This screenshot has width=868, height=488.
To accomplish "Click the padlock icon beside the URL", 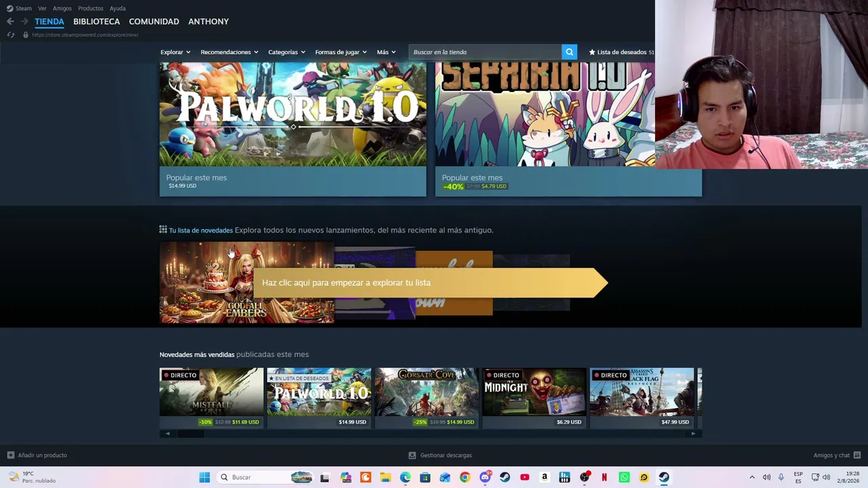I will (26, 35).
